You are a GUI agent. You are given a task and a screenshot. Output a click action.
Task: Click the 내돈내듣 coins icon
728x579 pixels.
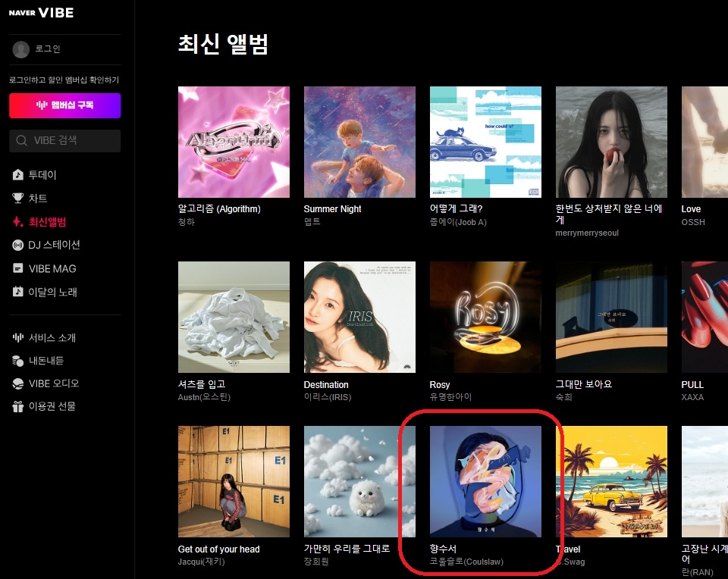[x=17, y=361]
